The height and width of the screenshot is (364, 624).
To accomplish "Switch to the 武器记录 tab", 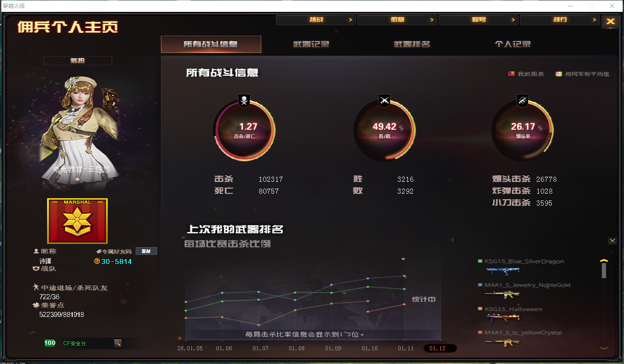I will 311,44.
